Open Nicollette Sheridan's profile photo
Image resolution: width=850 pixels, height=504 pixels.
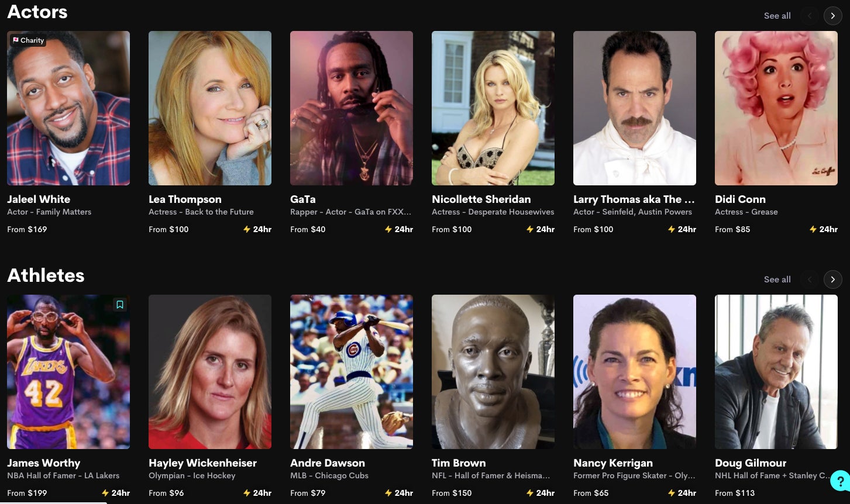tap(493, 108)
